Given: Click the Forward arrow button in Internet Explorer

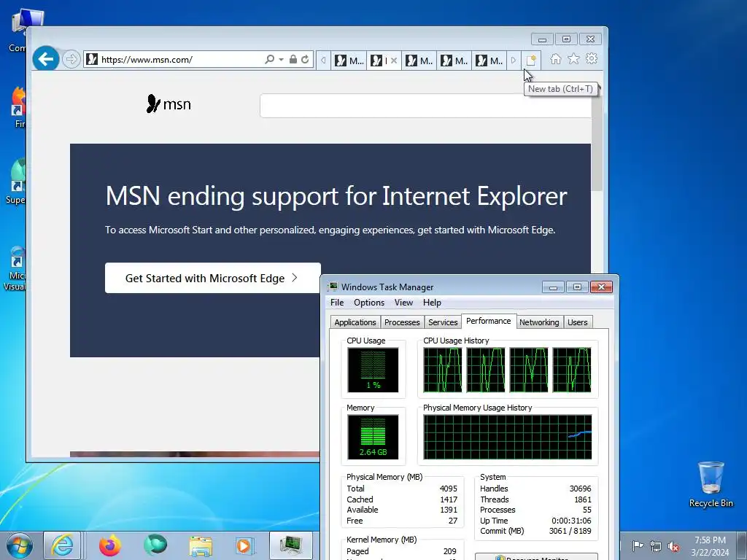Looking at the screenshot, I should 71,60.
